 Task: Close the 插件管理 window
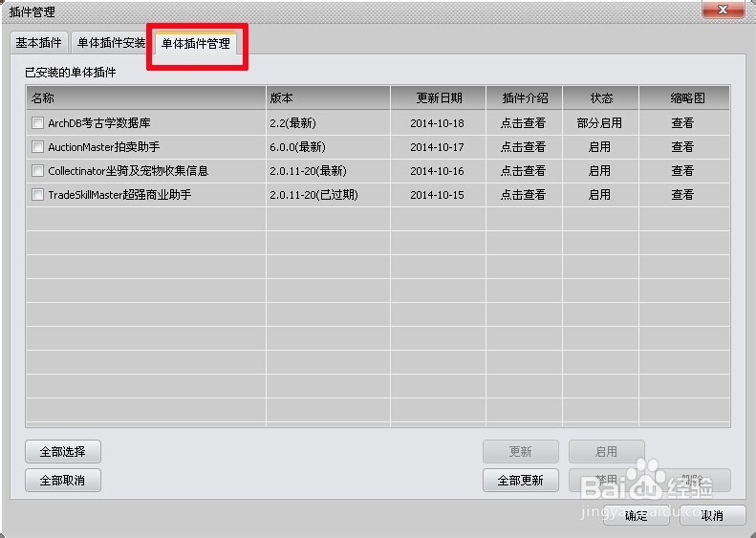tap(723, 10)
